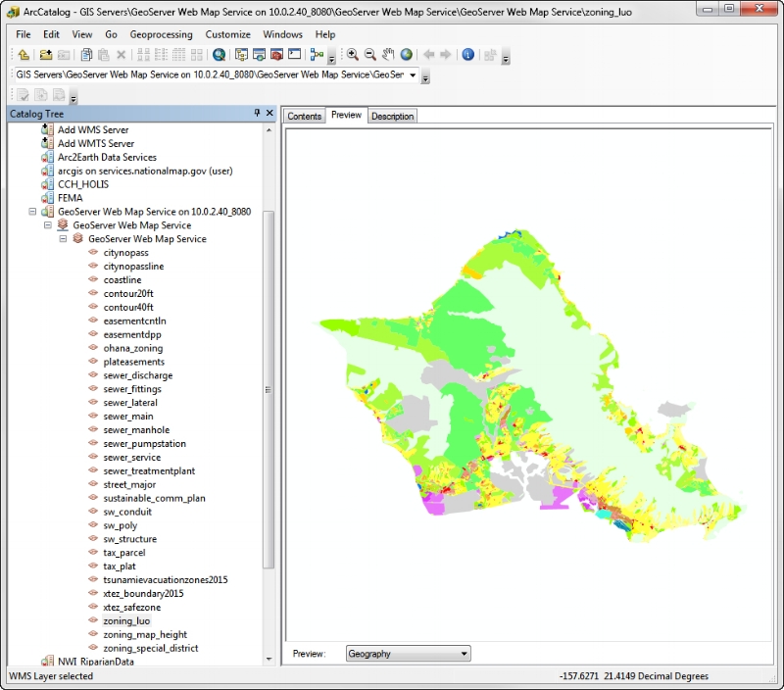Click the layer icon beside sewer_main
784x690 pixels.
[93, 416]
